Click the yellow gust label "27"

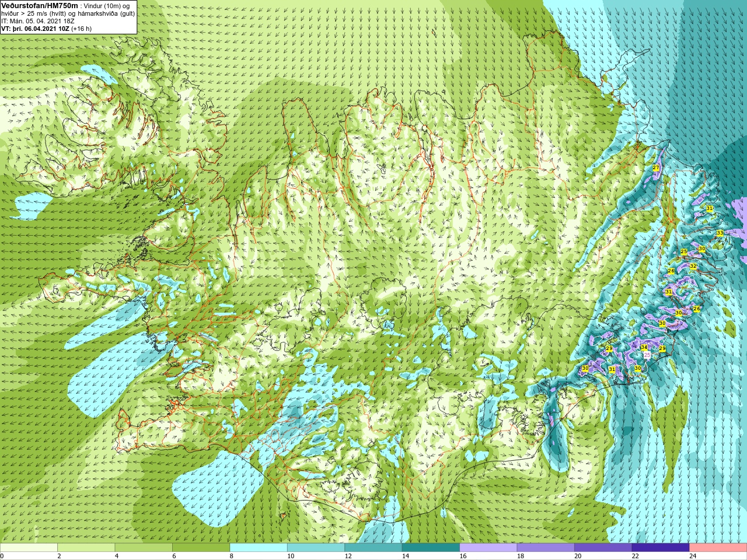coord(656,168)
